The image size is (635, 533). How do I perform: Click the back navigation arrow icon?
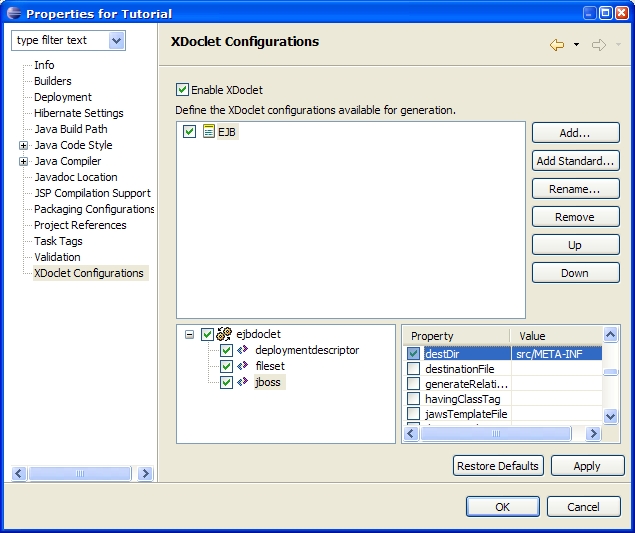tap(557, 45)
